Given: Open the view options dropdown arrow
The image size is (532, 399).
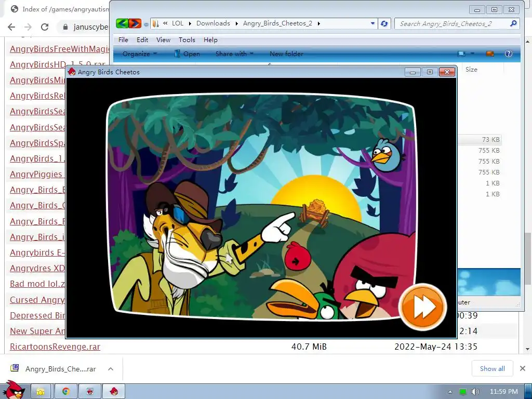Looking at the screenshot, I should click(472, 54).
